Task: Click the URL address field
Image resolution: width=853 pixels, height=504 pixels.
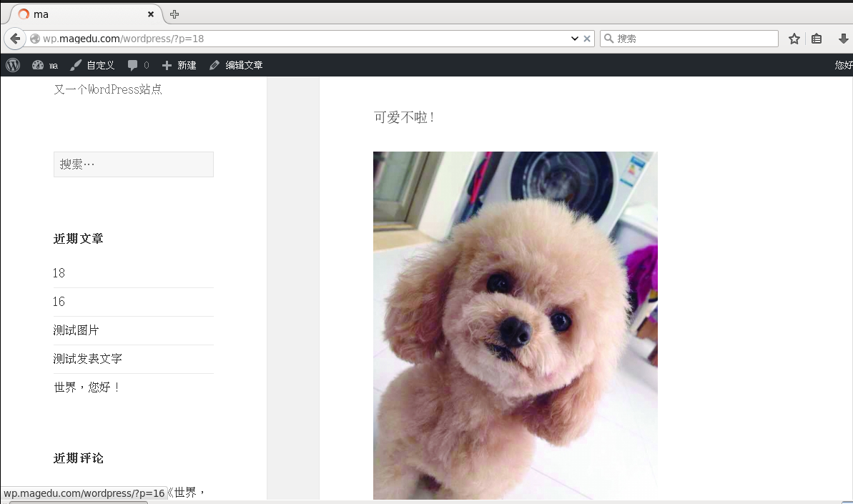Action: coord(305,39)
